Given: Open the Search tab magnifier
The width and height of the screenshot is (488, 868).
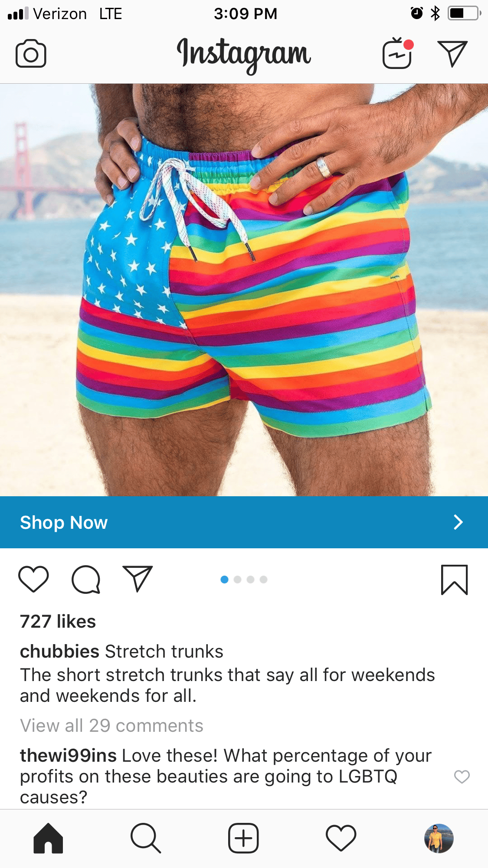Looking at the screenshot, I should (x=146, y=838).
